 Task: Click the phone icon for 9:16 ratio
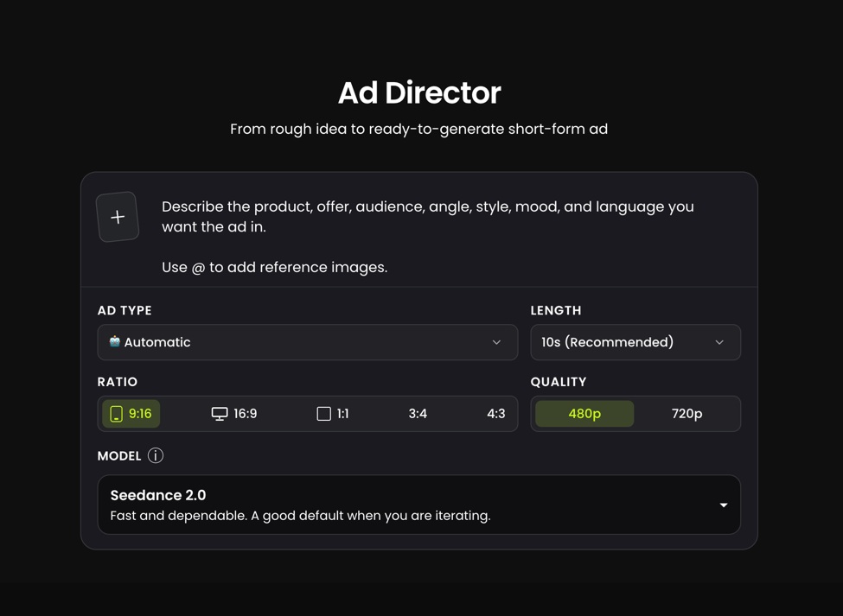pos(116,414)
